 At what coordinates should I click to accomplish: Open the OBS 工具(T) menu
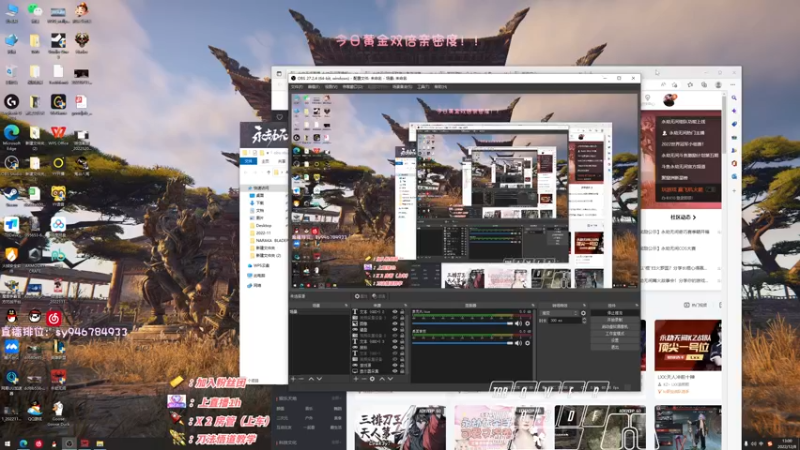click(423, 87)
